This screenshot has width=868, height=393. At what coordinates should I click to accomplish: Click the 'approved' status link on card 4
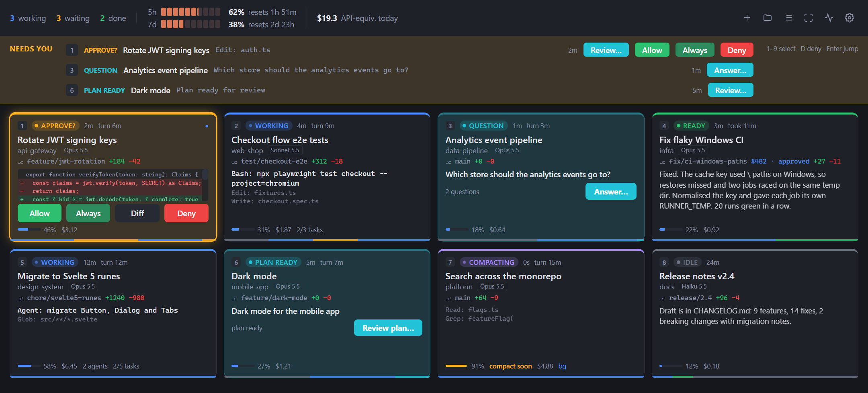click(794, 161)
